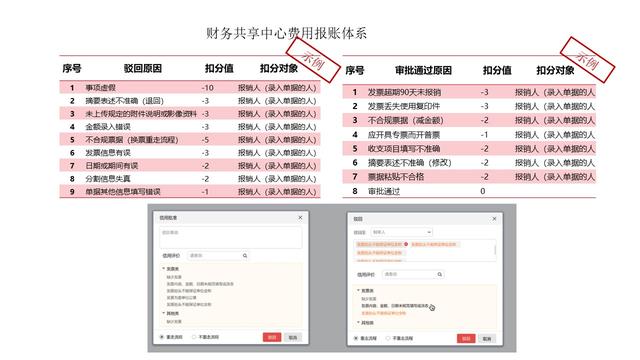Click the 票据粘贴不合格 row text

coord(396,177)
